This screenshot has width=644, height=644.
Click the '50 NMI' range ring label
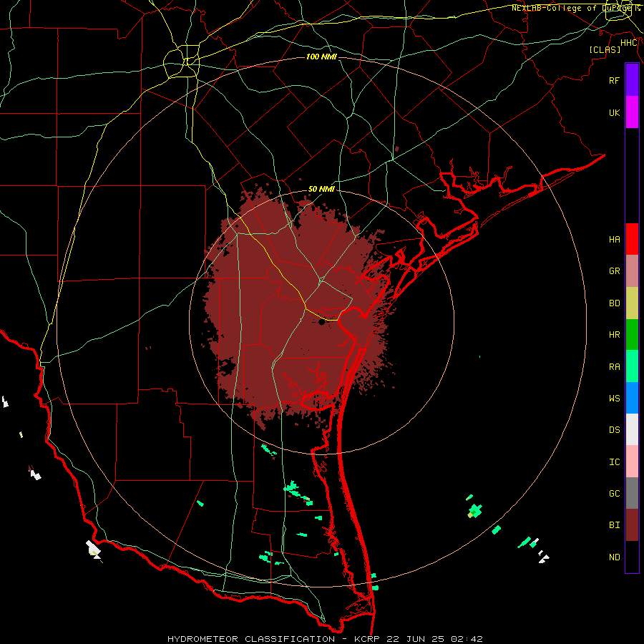point(321,189)
